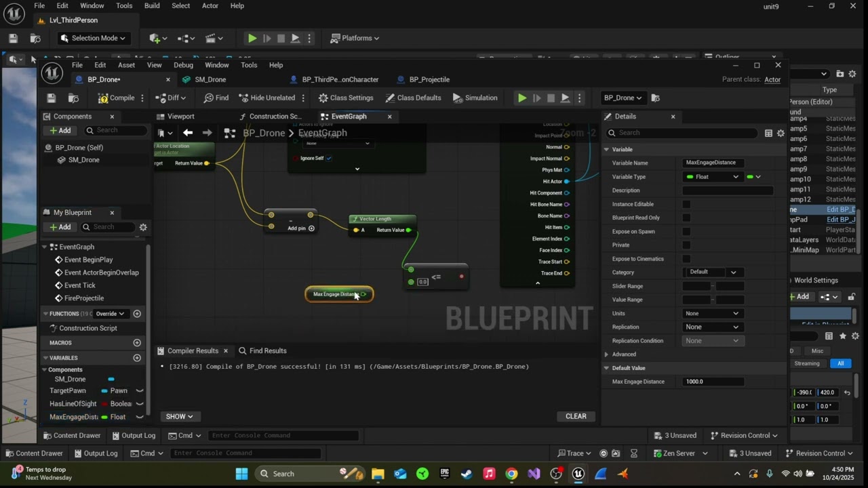This screenshot has height=488, width=868.
Task: Open the Content Drawer in blueprint editor
Action: click(71, 436)
